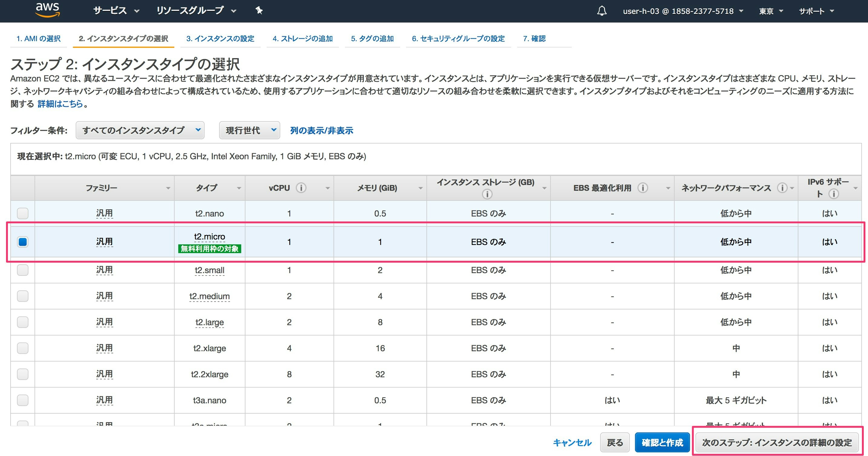Screen dimensions: 868x456
Task: Open the 詳細はこちら link
Action: 60,104
